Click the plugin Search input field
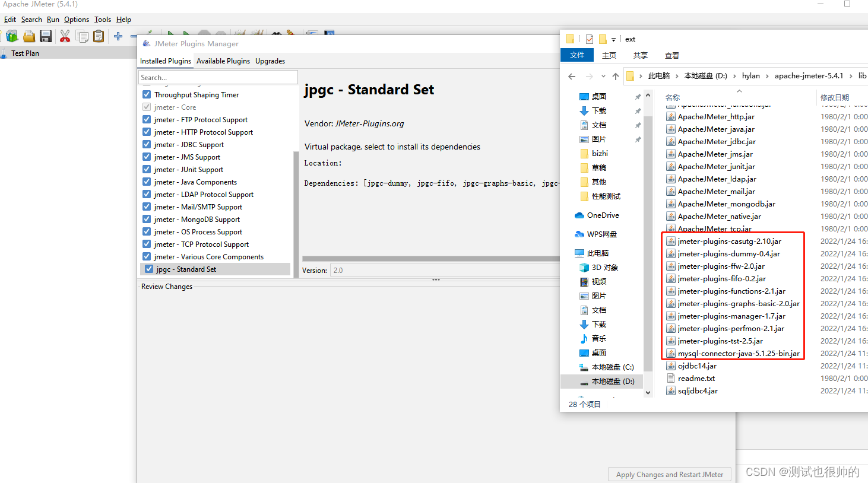The height and width of the screenshot is (483, 868). tap(218, 78)
